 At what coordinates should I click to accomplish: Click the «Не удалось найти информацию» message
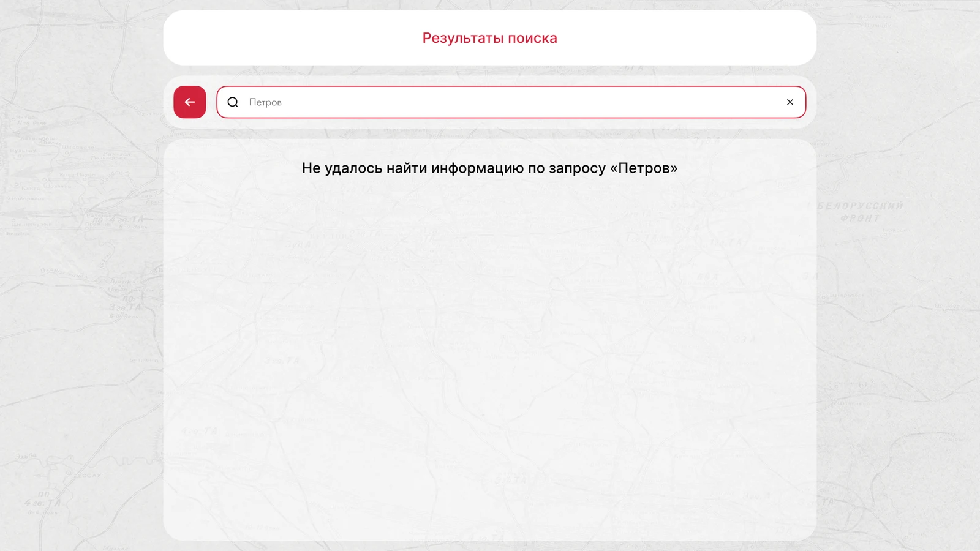(490, 168)
